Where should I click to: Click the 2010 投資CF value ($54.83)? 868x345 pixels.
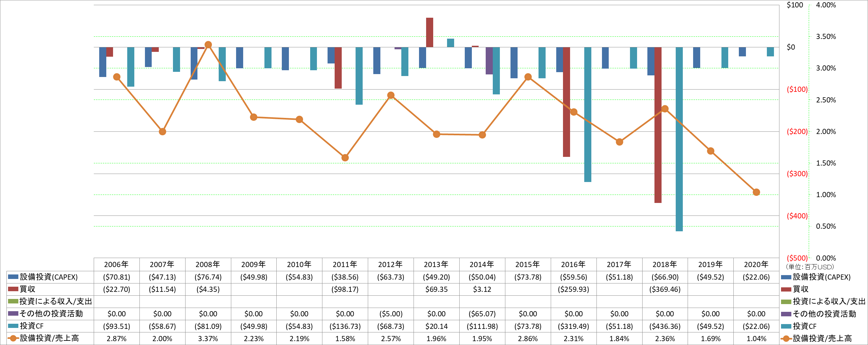[299, 326]
